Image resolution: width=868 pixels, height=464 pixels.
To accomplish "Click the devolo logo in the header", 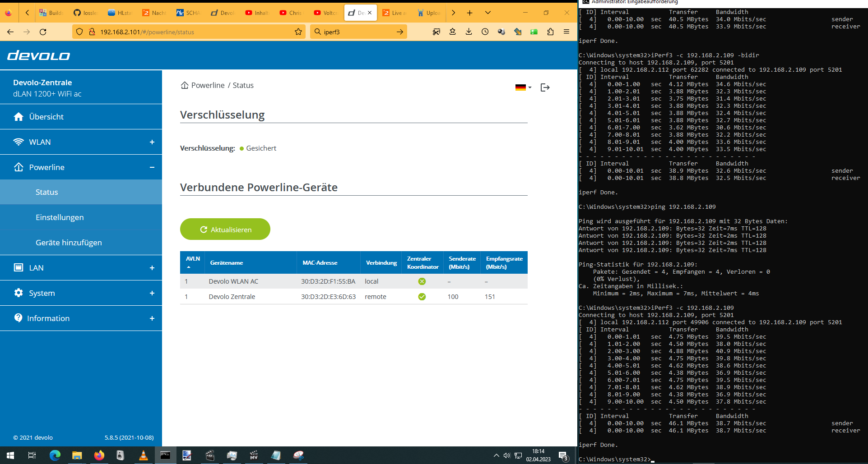I will tap(39, 55).
